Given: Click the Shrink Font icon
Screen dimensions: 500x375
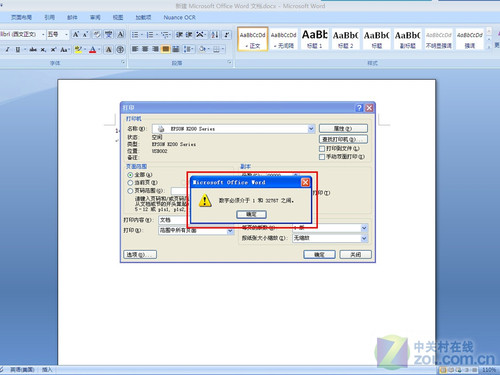Looking at the screenshot, I should [x=85, y=34].
